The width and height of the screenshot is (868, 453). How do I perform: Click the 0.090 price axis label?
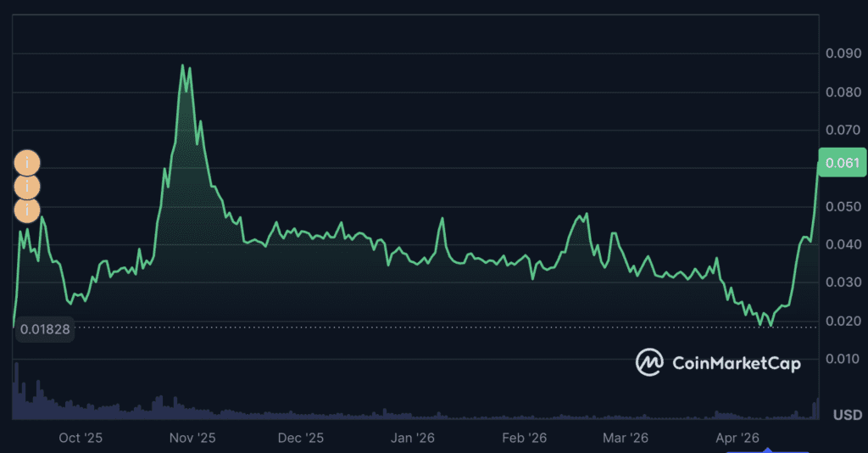click(x=842, y=54)
